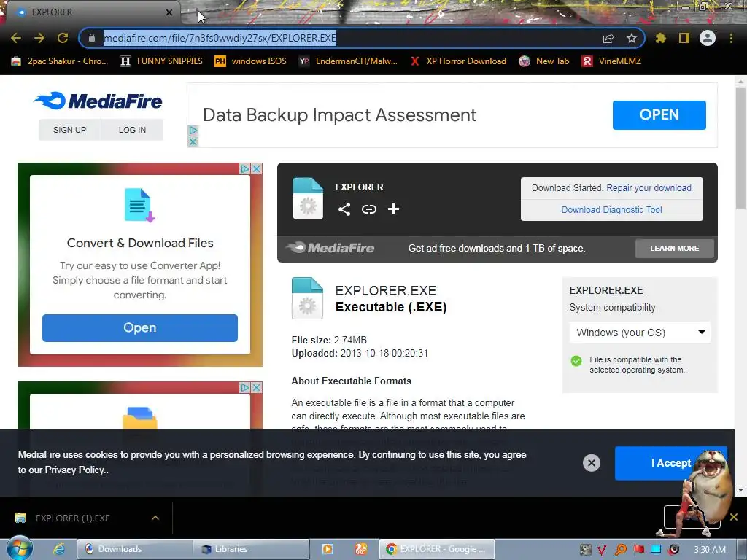Click the lock icon in address bar
Viewport: 747px width, 560px height.
(92, 38)
